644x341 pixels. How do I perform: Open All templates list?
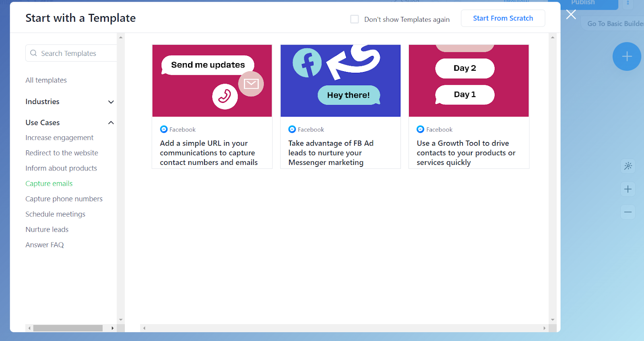tap(46, 80)
